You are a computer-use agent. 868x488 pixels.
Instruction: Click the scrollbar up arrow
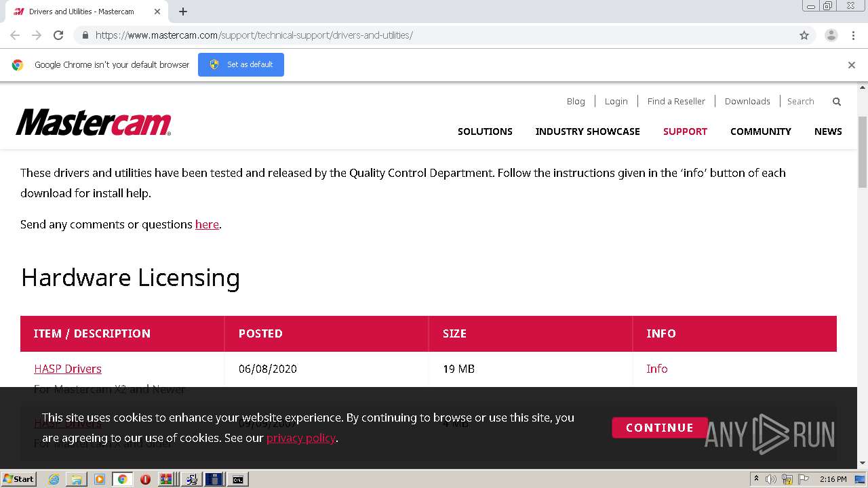[863, 87]
